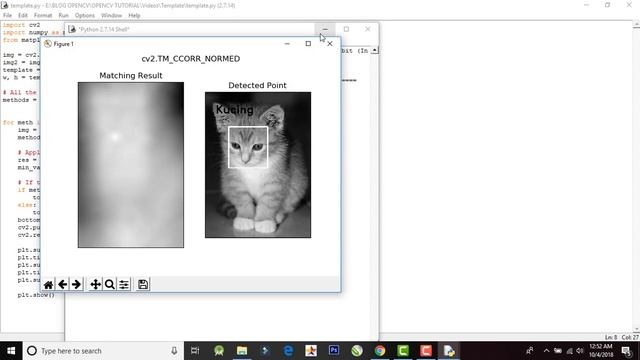
Task: Open Google Chrome from the taskbar
Action: point(380,351)
